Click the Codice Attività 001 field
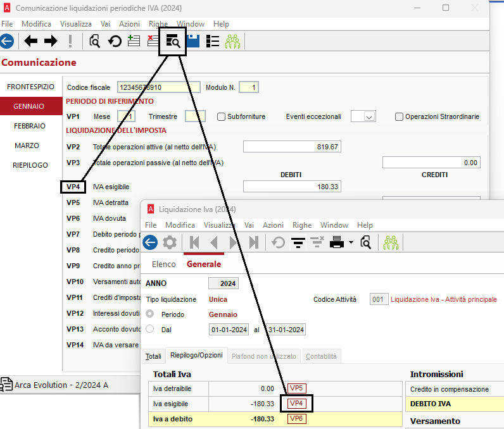 click(379, 299)
